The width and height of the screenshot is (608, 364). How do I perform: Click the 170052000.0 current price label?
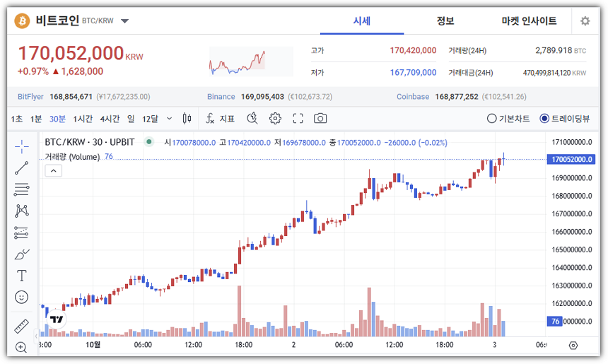pyautogui.click(x=571, y=159)
